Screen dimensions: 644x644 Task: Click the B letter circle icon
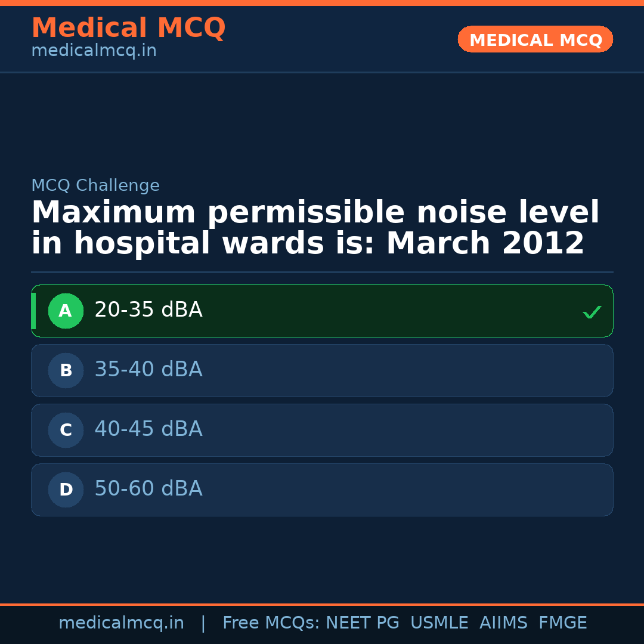click(66, 370)
